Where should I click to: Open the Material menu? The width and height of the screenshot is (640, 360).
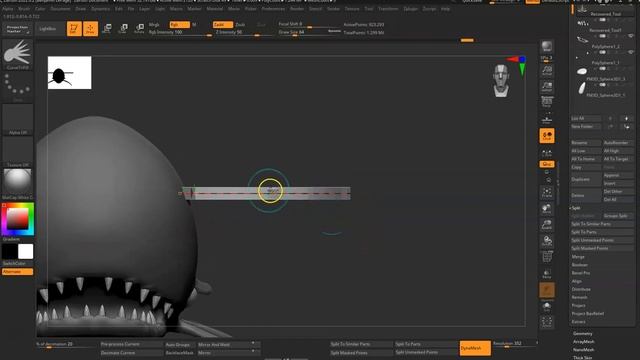click(x=215, y=9)
